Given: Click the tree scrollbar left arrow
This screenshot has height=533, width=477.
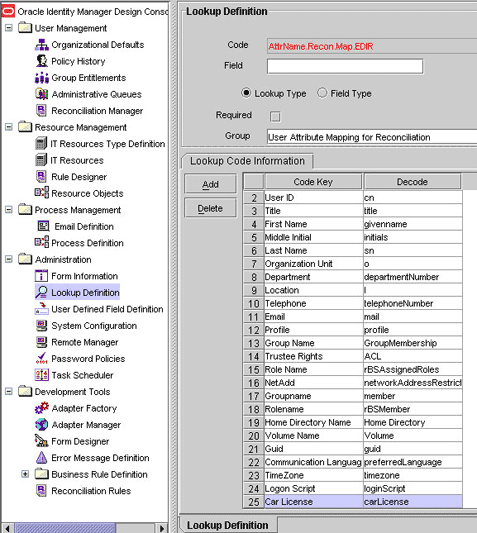Looking at the screenshot, I should point(7,528).
